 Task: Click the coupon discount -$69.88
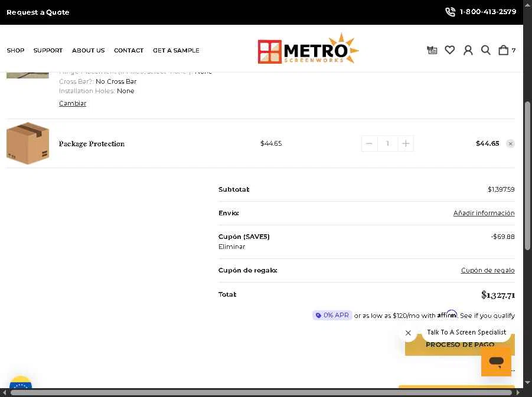pyautogui.click(x=503, y=237)
